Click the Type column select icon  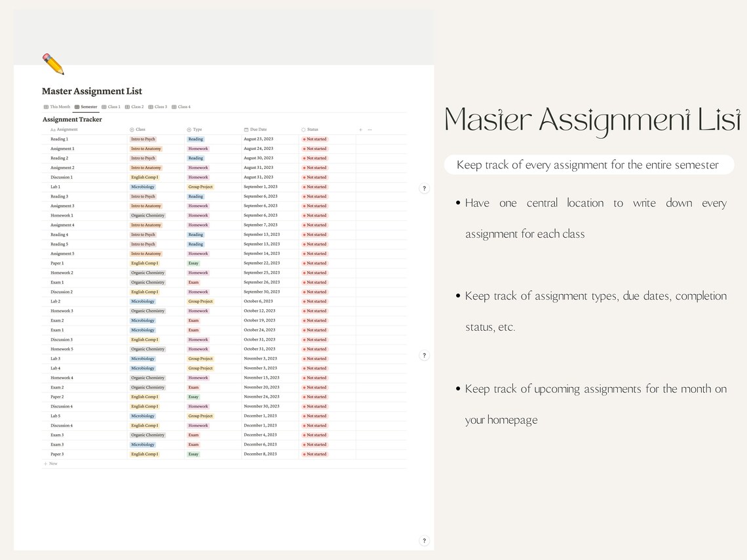point(189,129)
